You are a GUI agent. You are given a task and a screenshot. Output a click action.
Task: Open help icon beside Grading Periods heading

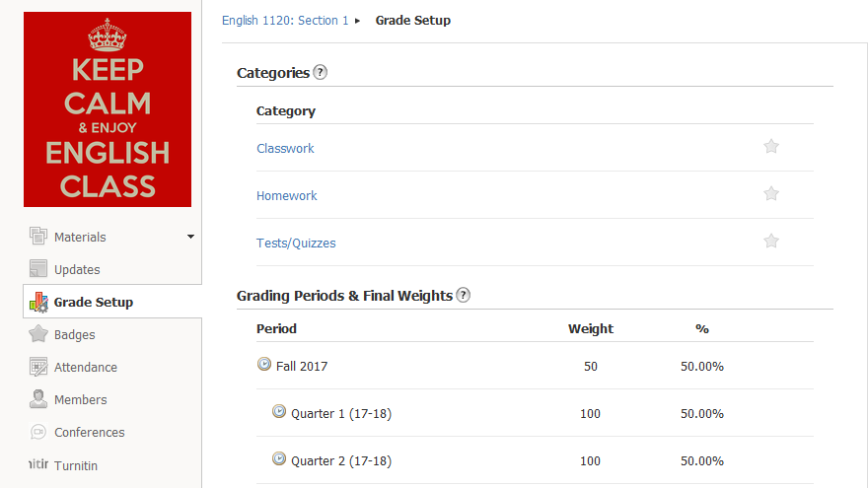[x=464, y=295]
